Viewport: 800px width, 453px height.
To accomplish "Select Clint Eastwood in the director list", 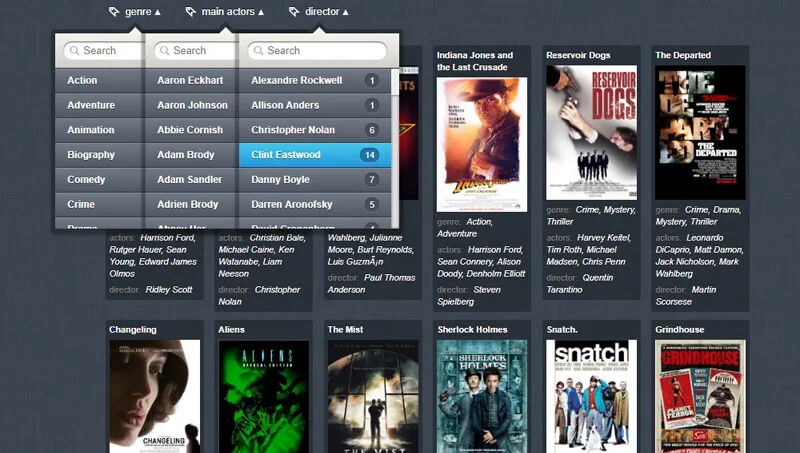I will (x=286, y=155).
